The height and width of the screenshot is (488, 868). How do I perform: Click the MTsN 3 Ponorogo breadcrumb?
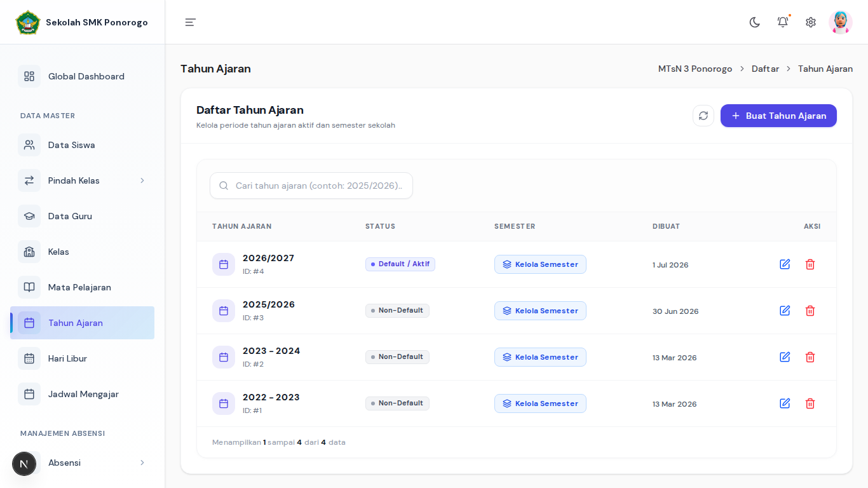[695, 69]
